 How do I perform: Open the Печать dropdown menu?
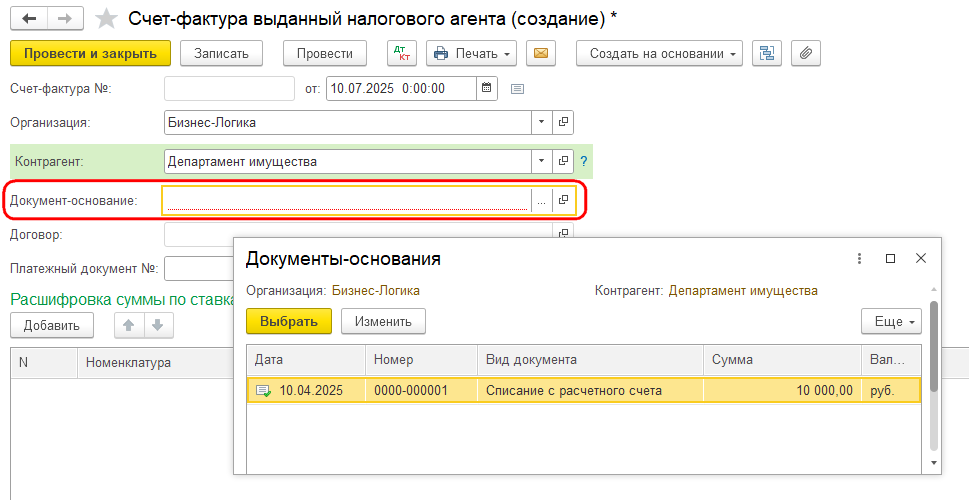[x=472, y=54]
